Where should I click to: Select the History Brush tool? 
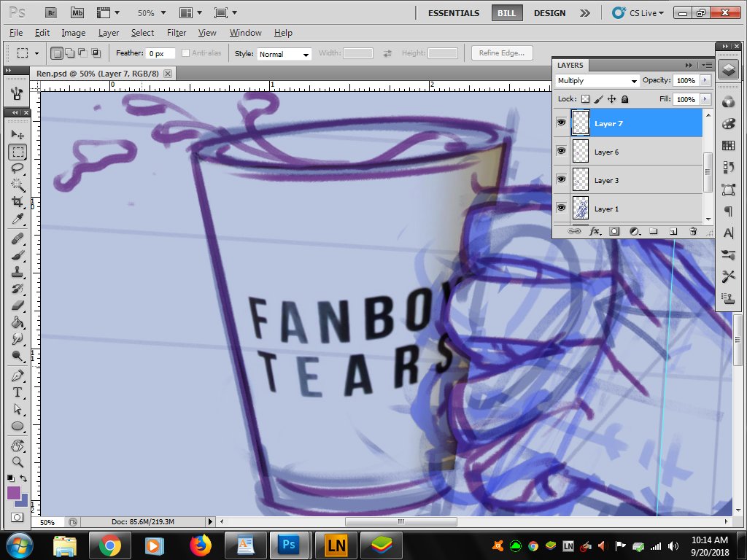tap(18, 289)
